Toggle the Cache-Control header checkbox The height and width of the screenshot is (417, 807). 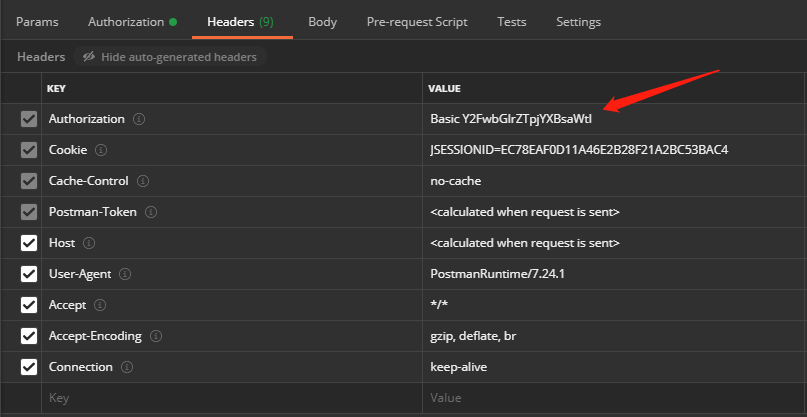click(x=29, y=181)
